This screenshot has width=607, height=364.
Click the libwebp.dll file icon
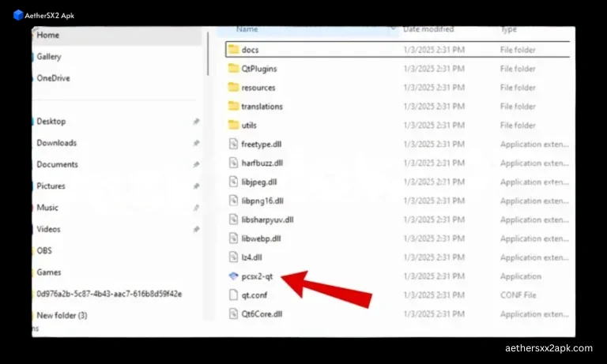click(x=233, y=238)
